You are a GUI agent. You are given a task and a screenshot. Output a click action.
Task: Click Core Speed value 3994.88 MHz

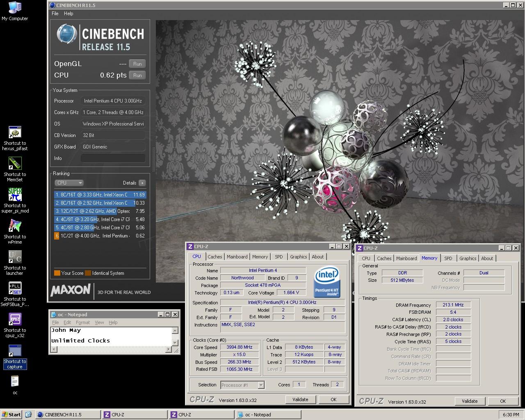click(240, 347)
